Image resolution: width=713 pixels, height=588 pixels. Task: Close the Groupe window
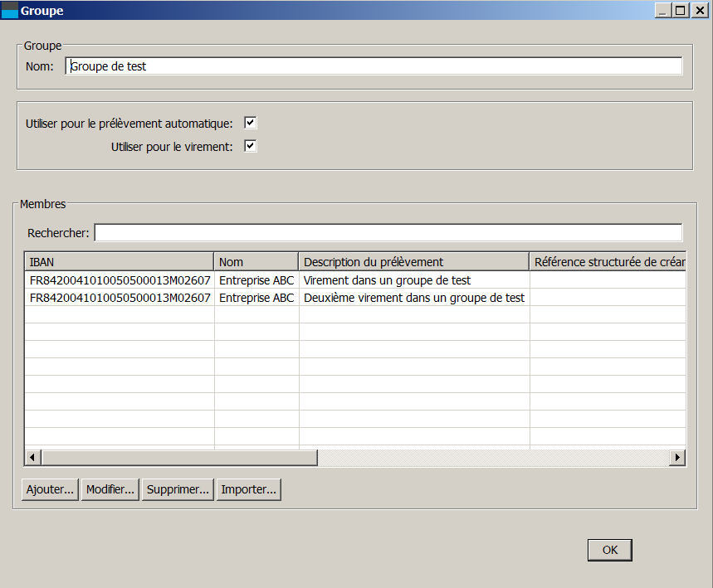(x=700, y=10)
